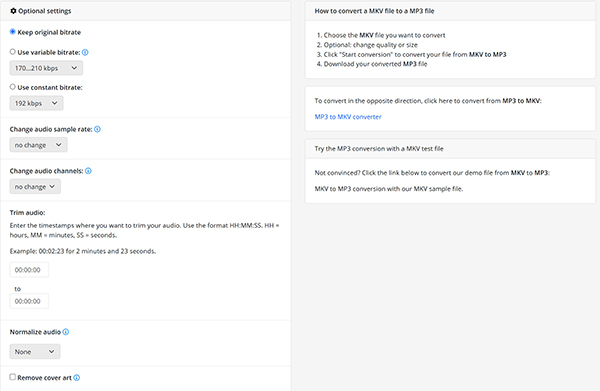
Task: Click 'Try the MP3 conversion' heading
Action: (x=379, y=148)
